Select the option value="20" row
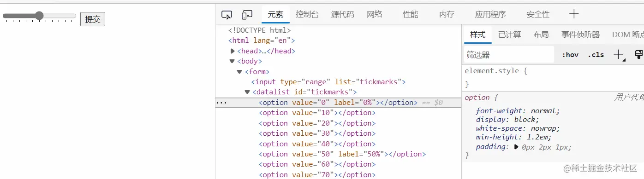This screenshot has height=179, width=644. tap(317, 123)
